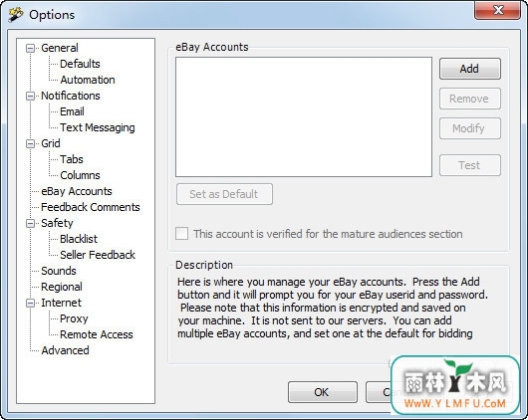
Task: Select the Safety category
Action: point(57,223)
